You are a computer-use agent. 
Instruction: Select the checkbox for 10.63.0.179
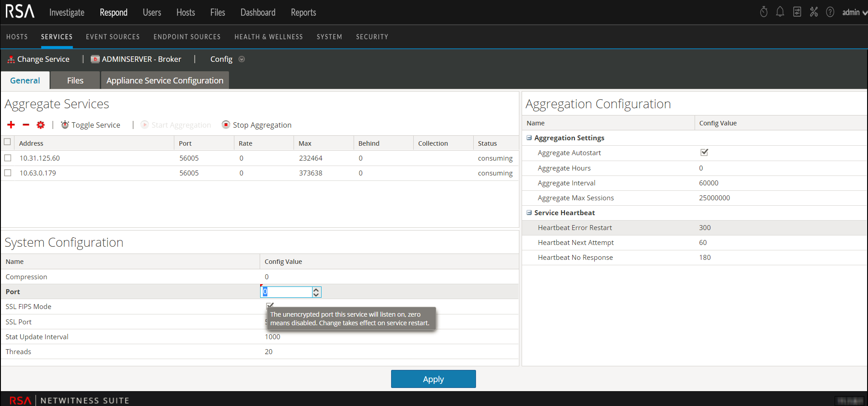[8, 173]
